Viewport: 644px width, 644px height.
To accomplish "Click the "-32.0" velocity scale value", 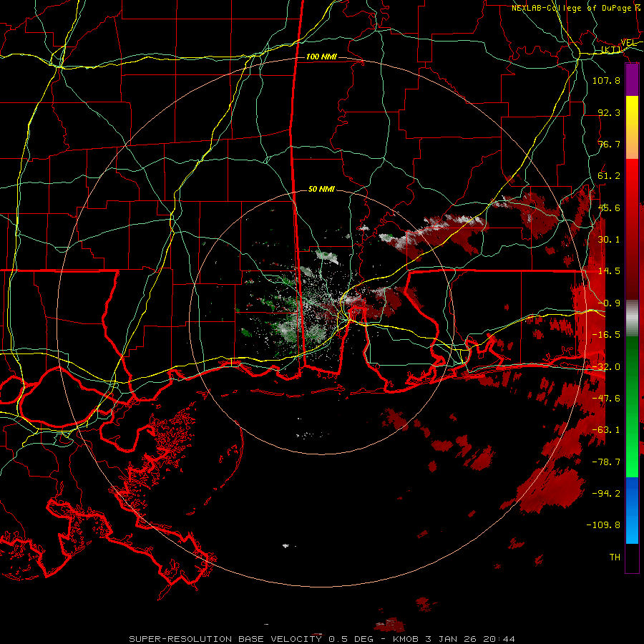I will click(606, 367).
